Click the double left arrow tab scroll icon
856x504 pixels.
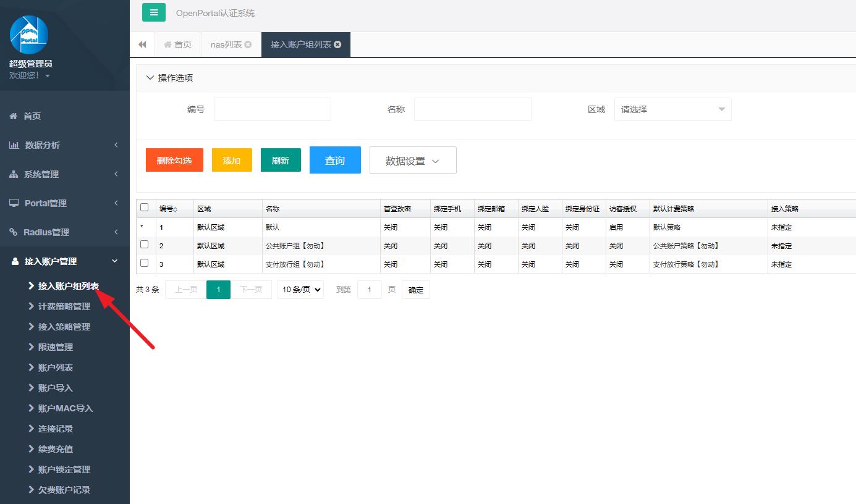tap(142, 44)
